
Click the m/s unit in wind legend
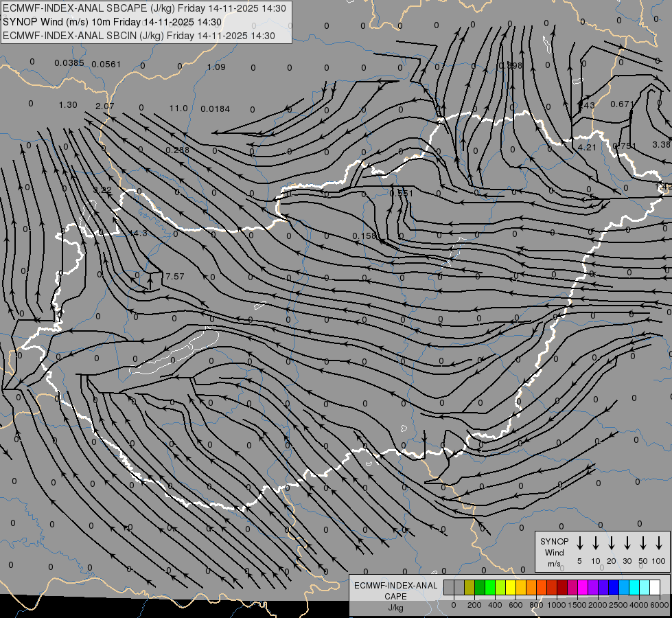(554, 564)
